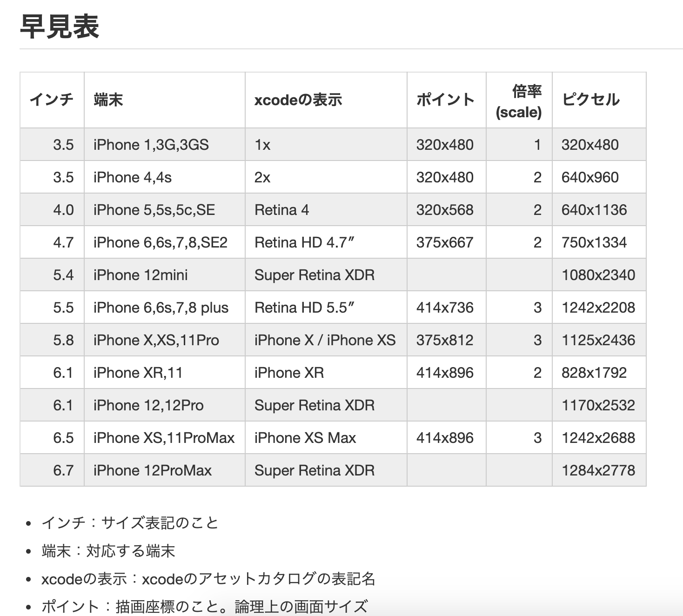683x616 pixels.
Task: Select the ピクセル column header
Action: coord(599,100)
